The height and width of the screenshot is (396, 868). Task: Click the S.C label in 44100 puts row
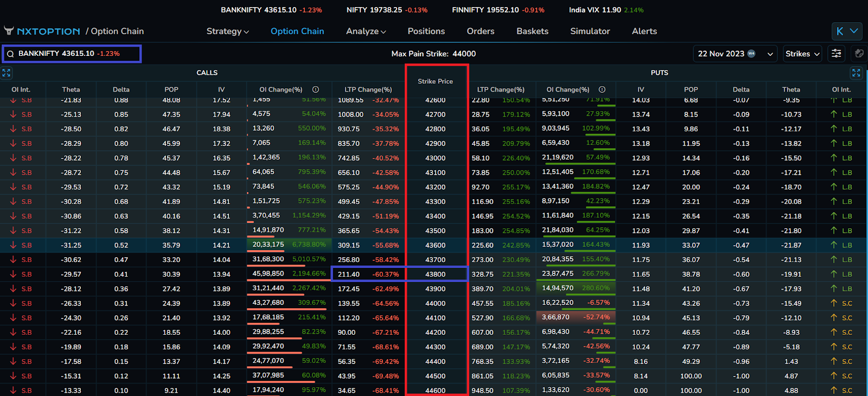click(x=847, y=318)
